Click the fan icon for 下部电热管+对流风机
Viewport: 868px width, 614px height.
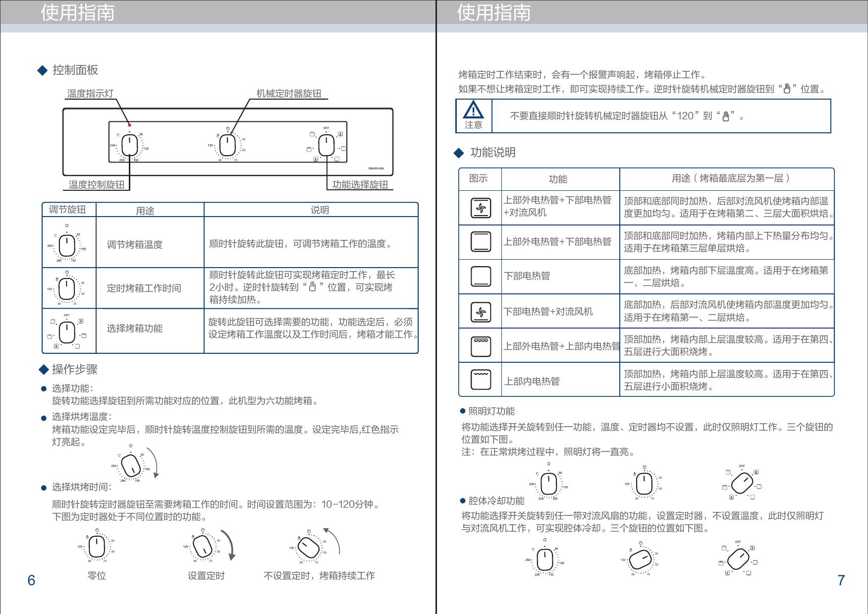481,312
